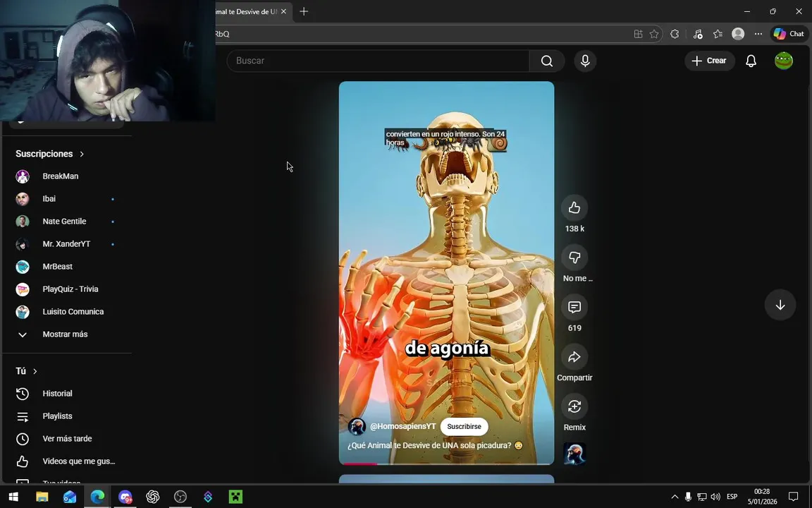This screenshot has height=508, width=812.
Task: Open the account avatar menu
Action: (x=784, y=61)
